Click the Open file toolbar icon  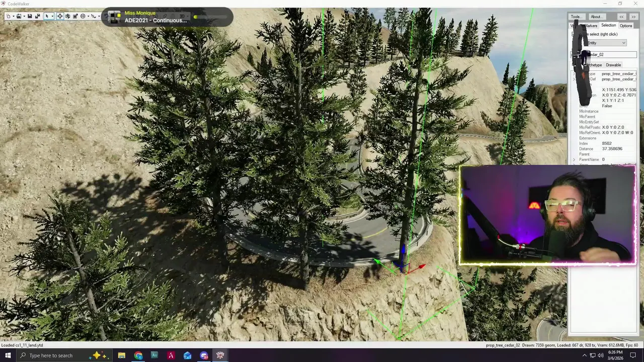(19, 16)
